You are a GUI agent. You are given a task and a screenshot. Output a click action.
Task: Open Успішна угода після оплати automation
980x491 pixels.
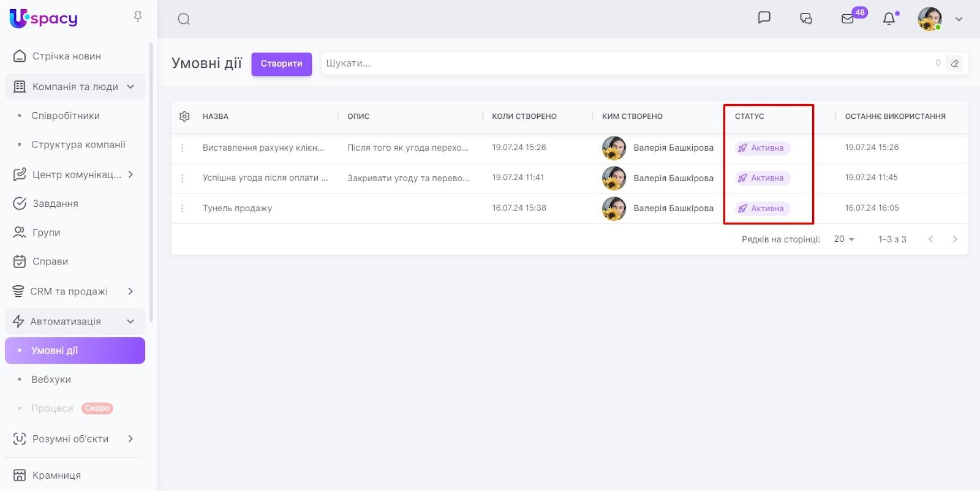coord(265,178)
